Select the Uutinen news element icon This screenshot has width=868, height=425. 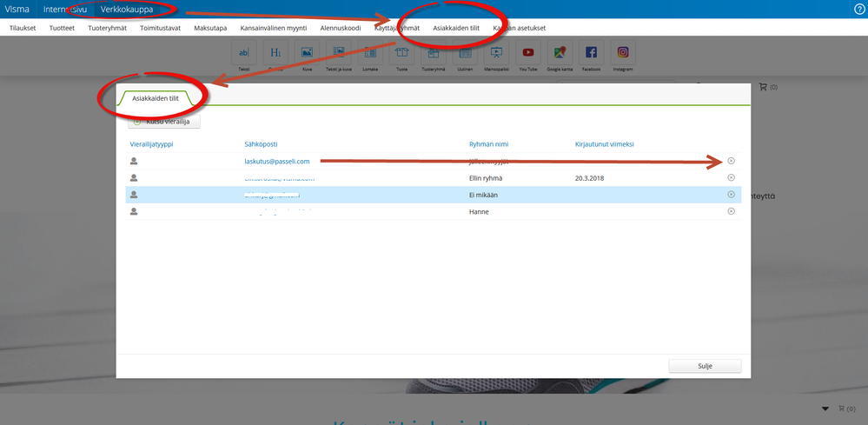(x=465, y=52)
